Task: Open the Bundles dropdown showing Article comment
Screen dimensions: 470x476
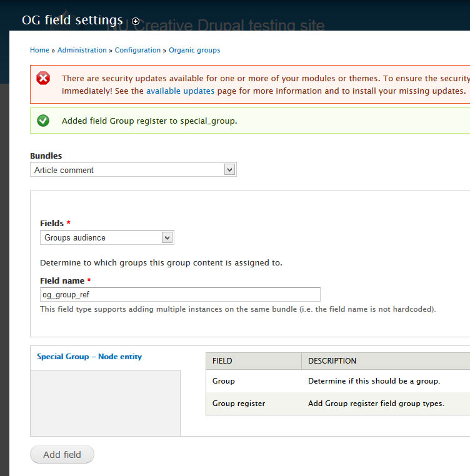Action: (x=133, y=170)
